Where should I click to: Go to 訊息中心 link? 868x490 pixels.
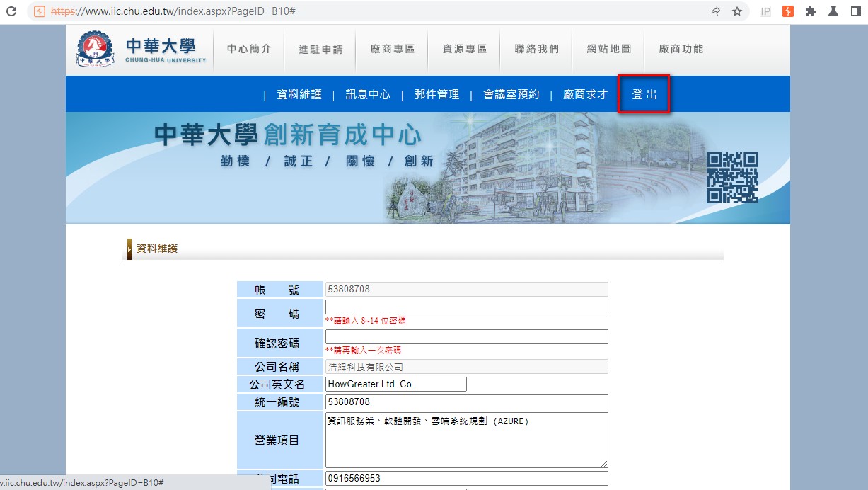click(368, 94)
